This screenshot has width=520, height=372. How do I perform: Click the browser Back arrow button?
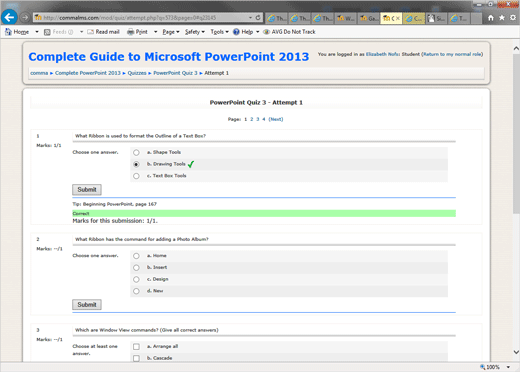click(x=9, y=17)
